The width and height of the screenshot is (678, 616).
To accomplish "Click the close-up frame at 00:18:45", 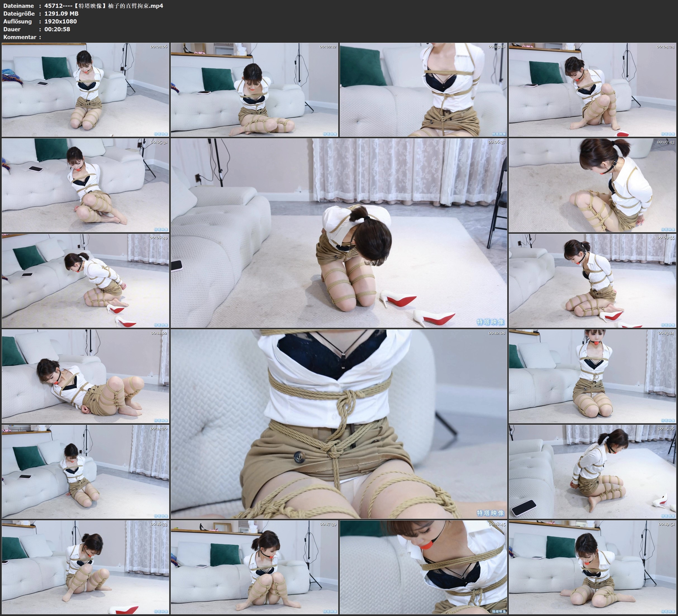I will tap(423, 567).
